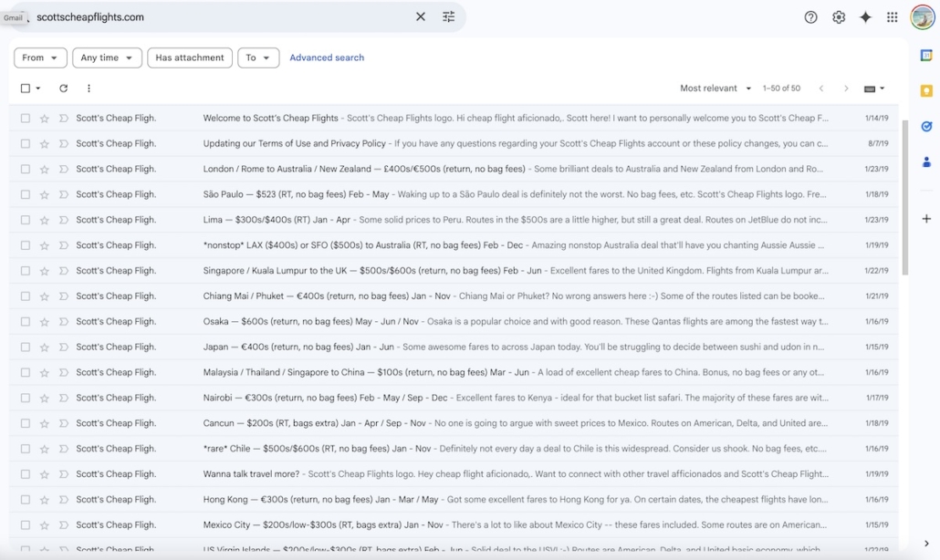Image resolution: width=940 pixels, height=560 pixels.
Task: Open the From filter dropdown
Action: coord(40,57)
